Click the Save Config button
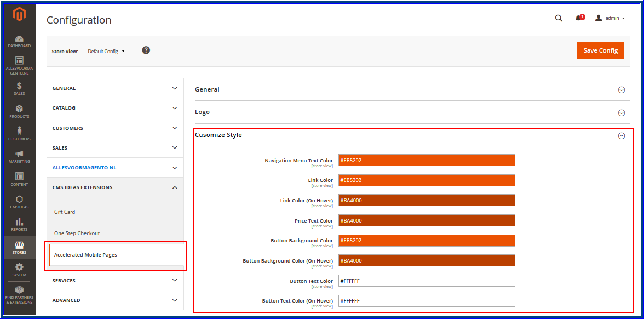The height and width of the screenshot is (319, 644). tap(600, 50)
